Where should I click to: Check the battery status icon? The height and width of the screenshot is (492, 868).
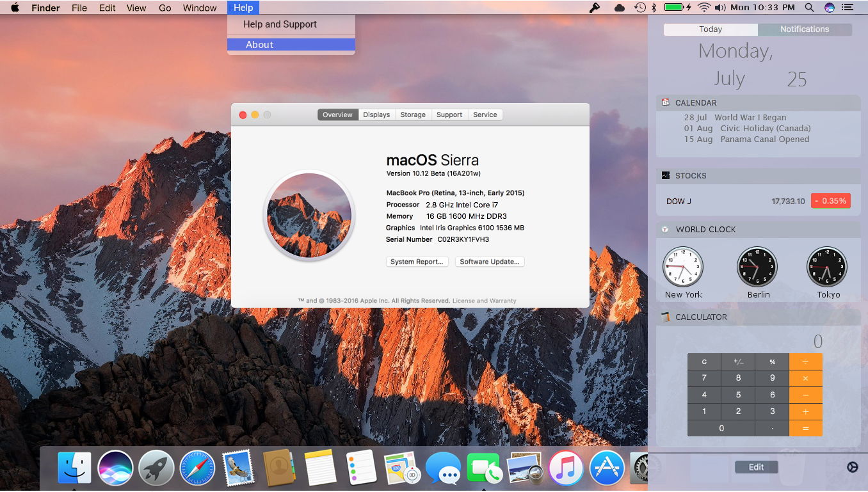677,8
